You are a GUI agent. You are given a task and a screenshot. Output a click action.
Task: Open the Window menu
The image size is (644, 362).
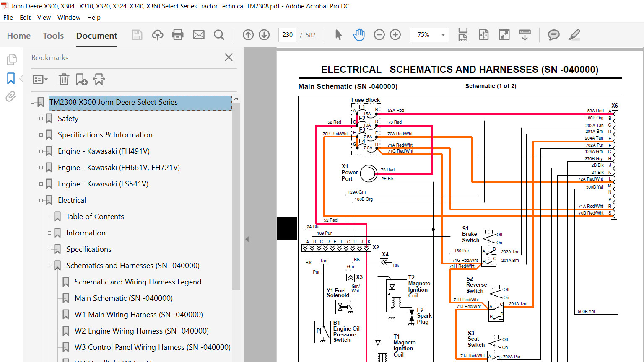(69, 18)
